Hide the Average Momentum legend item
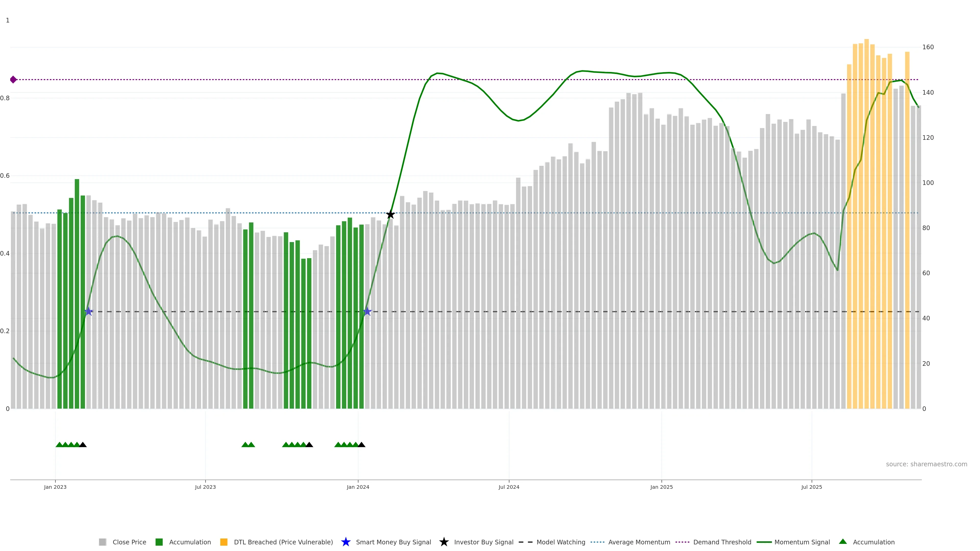This screenshot has height=551, width=980. click(x=639, y=542)
